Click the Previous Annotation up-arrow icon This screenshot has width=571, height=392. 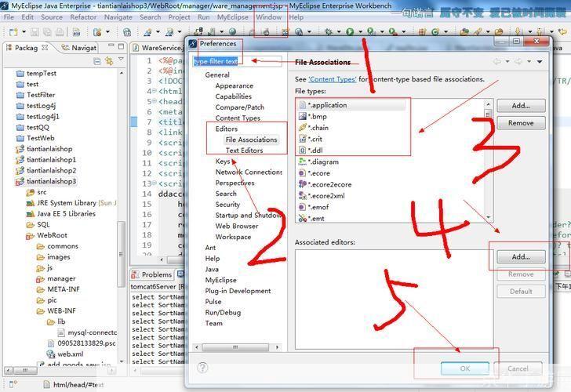click(540, 31)
